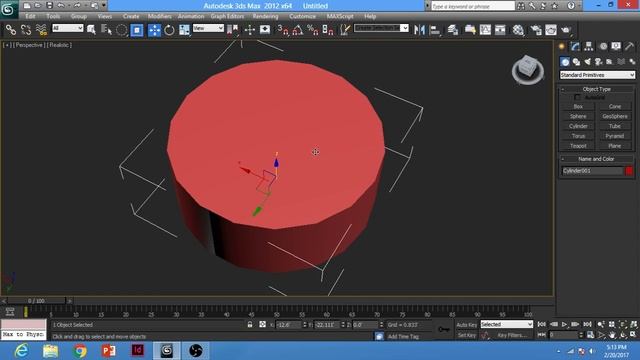This screenshot has height=360, width=640.
Task: Toggle Absolute/Offset transform mode
Action: click(x=262, y=324)
